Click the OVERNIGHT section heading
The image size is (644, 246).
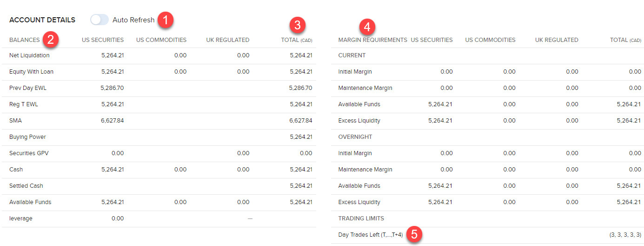(x=355, y=137)
